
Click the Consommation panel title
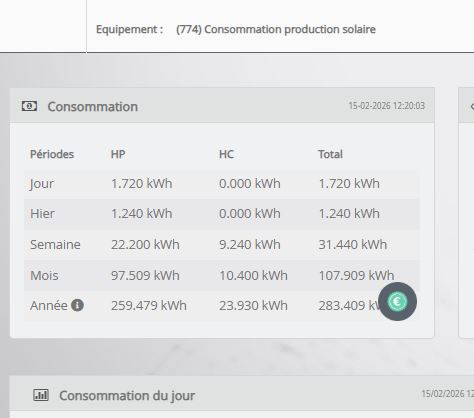[93, 107]
